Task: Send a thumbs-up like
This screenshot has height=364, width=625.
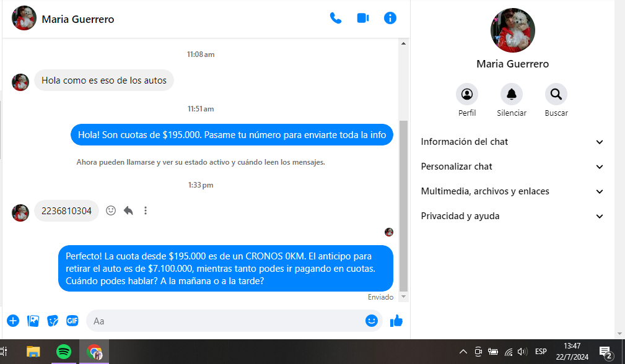Action: pos(396,321)
